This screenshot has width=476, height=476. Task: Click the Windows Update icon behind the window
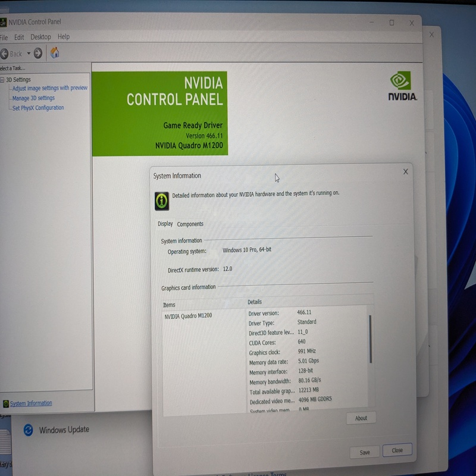click(x=28, y=430)
